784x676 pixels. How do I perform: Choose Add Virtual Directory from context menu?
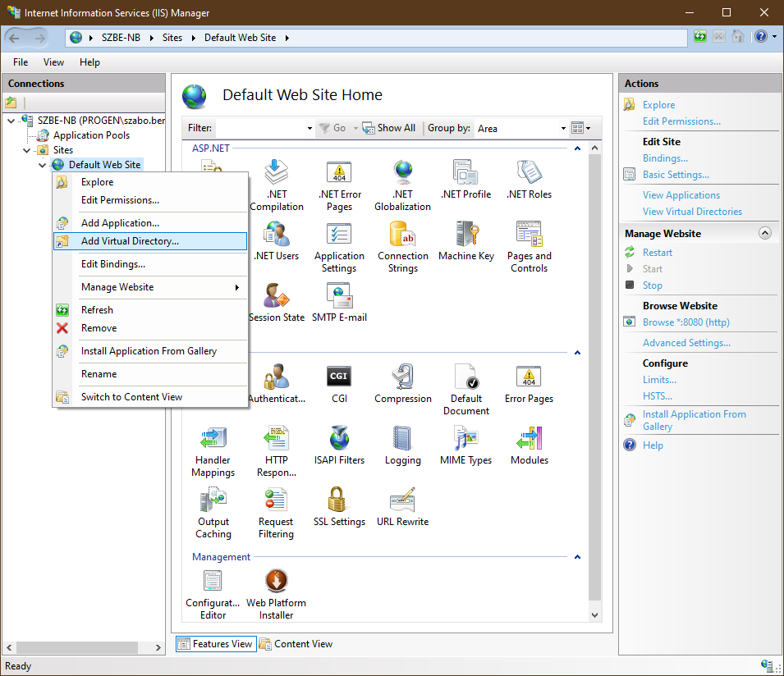150,241
